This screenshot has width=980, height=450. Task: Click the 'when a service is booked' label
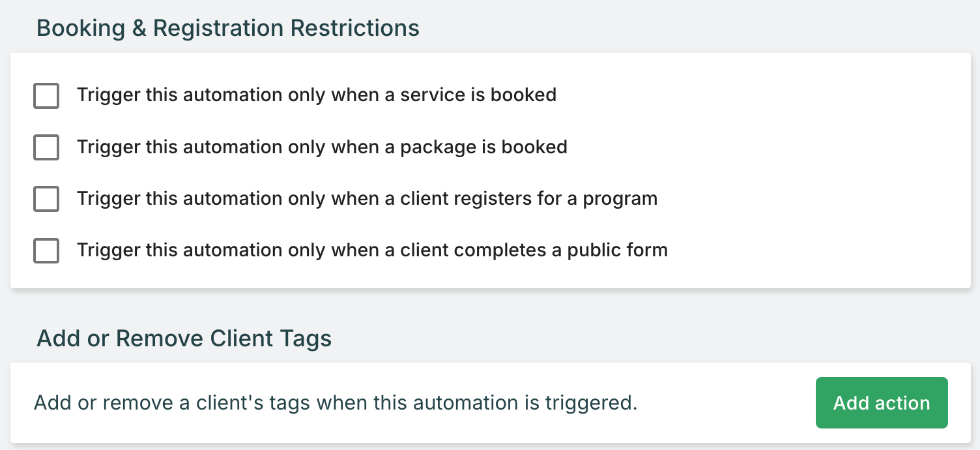317,95
